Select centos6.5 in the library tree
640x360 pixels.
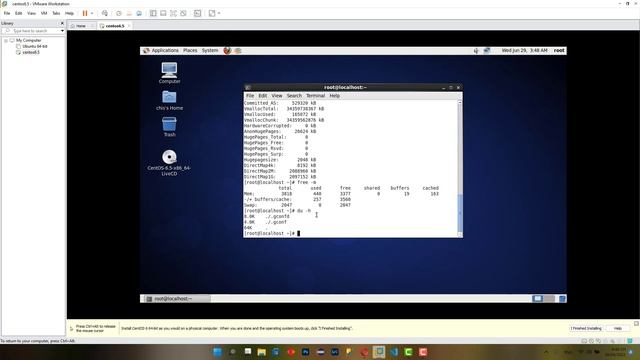[31, 52]
